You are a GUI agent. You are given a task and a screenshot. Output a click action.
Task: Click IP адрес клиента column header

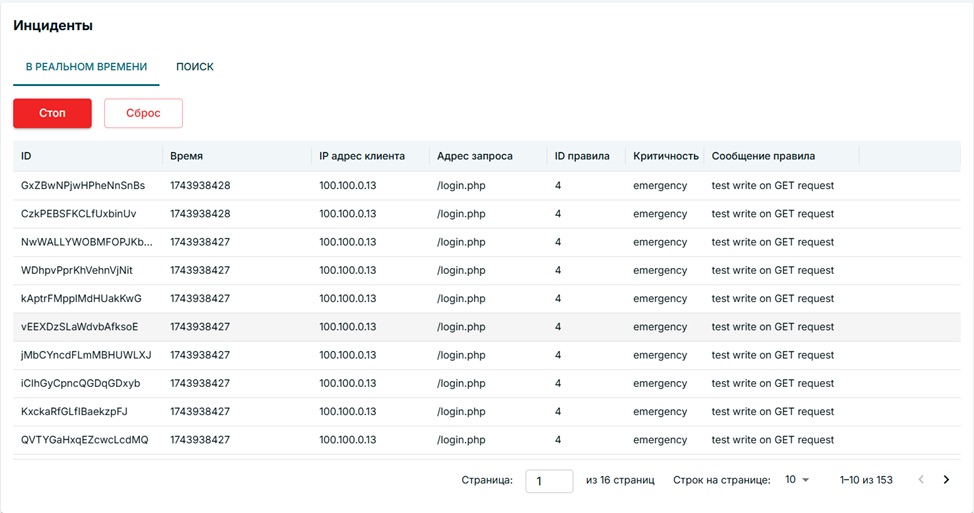(x=362, y=156)
